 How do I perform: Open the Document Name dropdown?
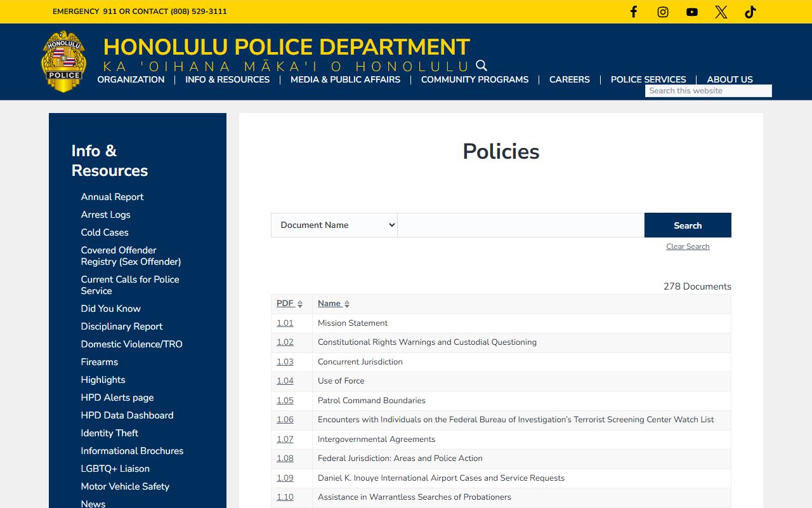pos(334,225)
